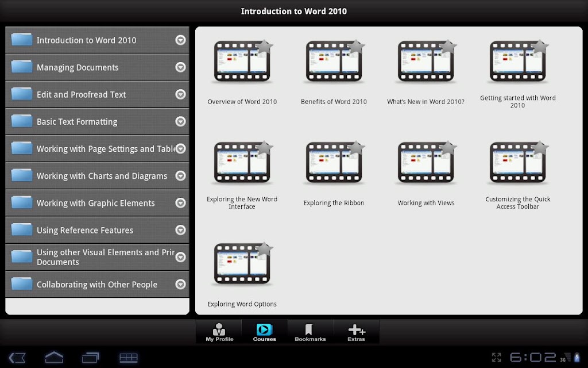Click the Working with Graphic Elements folder icon
Viewport: 588px width, 368px height.
click(22, 202)
